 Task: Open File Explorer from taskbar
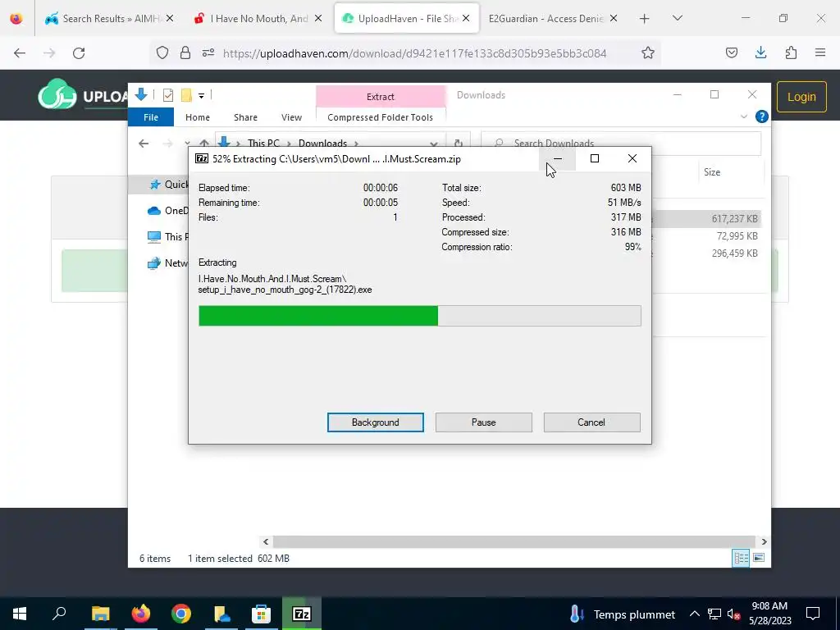tap(100, 614)
